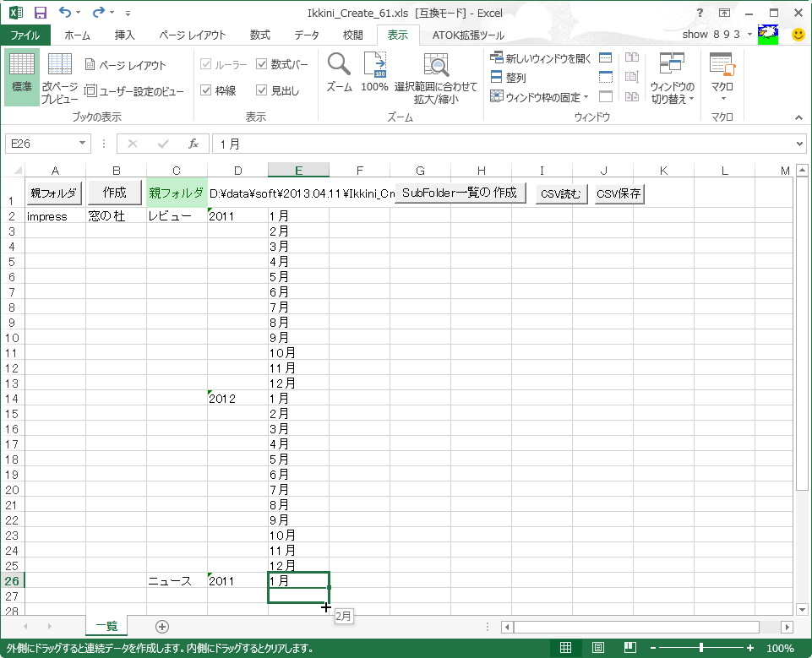Click the smiley feedback icon
812x658 pixels.
point(798,34)
